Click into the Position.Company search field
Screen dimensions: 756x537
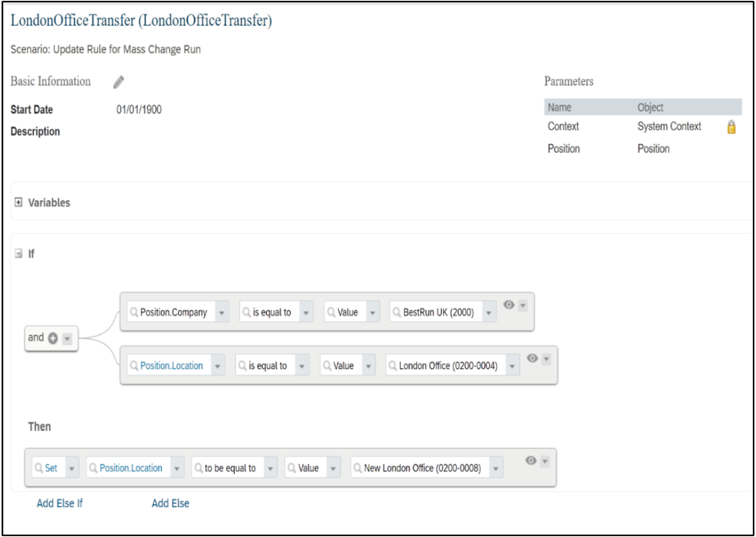[171, 313]
